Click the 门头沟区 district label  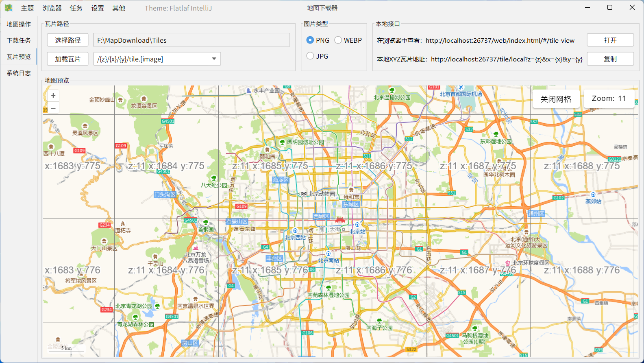click(165, 195)
